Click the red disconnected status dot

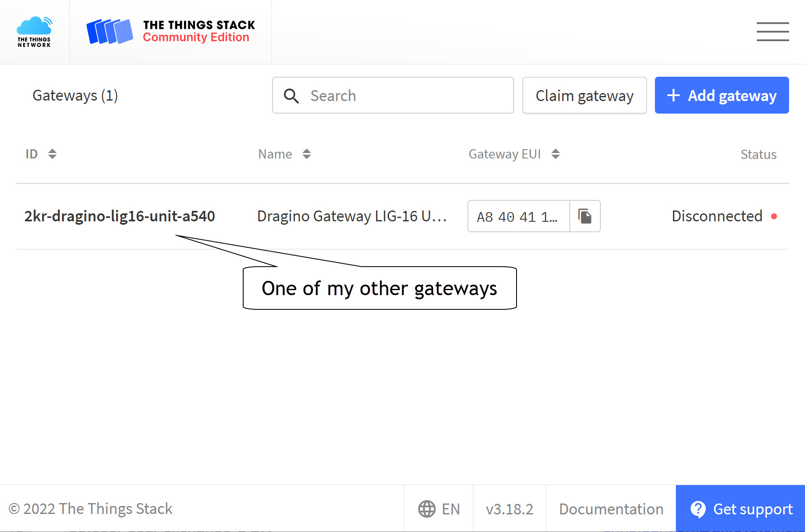(774, 216)
